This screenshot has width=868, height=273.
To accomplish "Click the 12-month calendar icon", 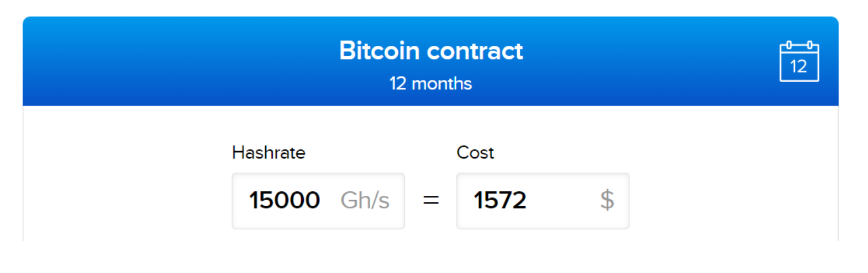I will 799,61.
